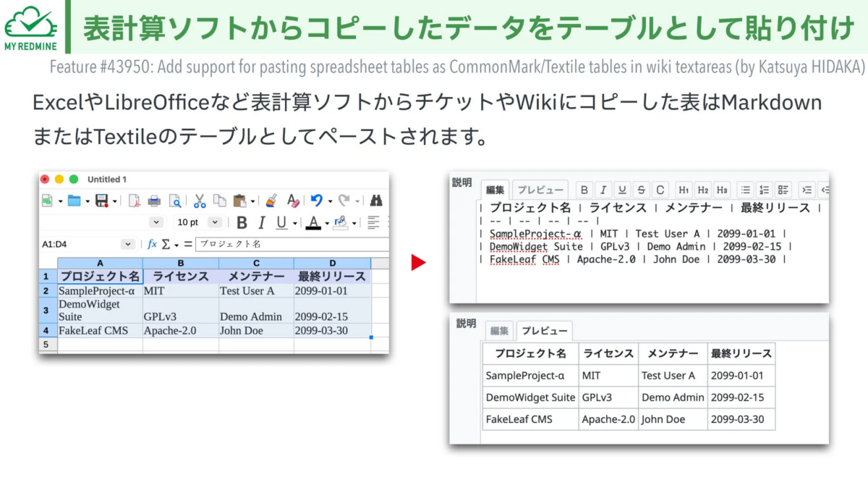
Task: Select the Demo Admin spreadsheet cell
Action: (256, 311)
